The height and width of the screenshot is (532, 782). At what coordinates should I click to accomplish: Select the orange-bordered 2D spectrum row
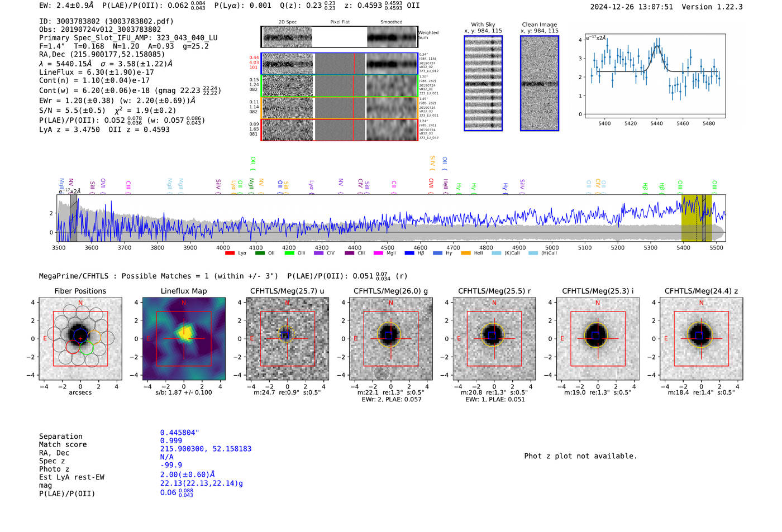pyautogui.click(x=340, y=108)
